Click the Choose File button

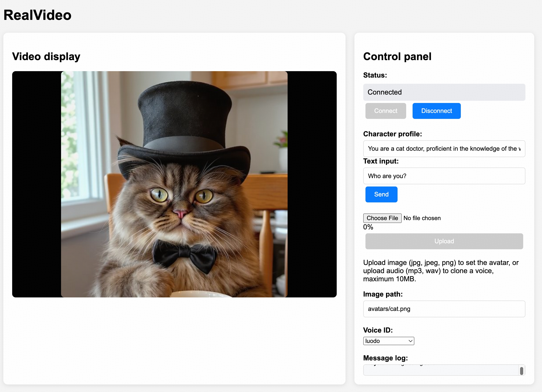point(382,218)
